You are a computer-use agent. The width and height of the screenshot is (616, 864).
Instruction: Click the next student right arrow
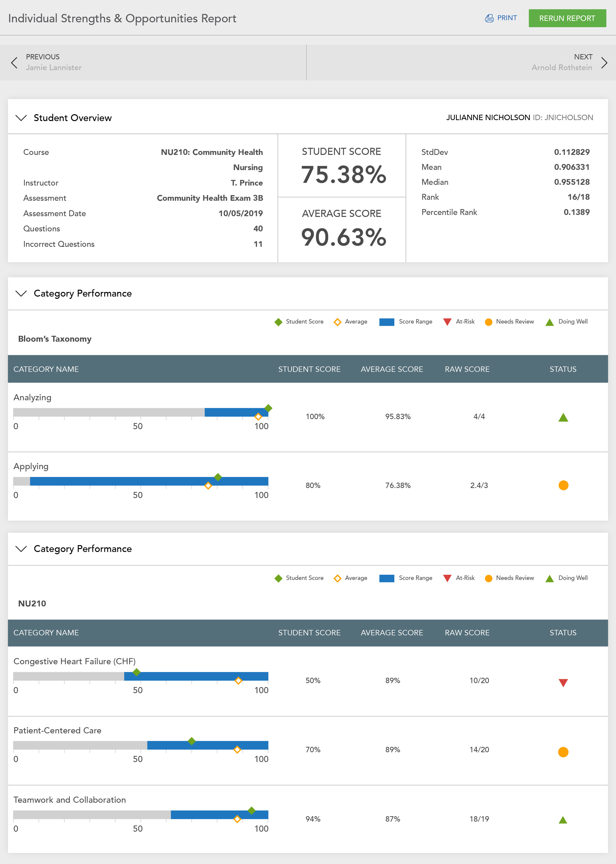coord(604,63)
